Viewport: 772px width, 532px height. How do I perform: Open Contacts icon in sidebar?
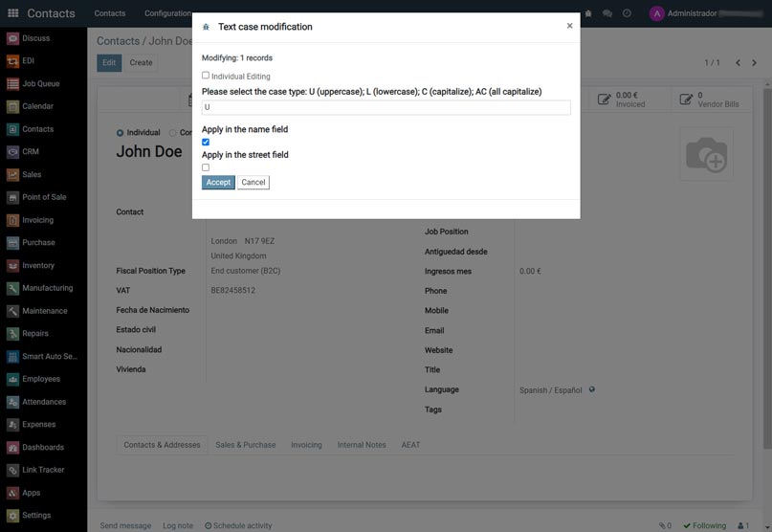click(12, 129)
